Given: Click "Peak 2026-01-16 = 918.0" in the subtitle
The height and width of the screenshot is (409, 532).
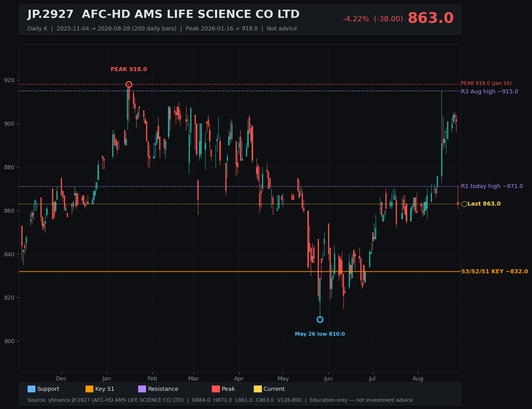Looking at the screenshot, I should [222, 29].
